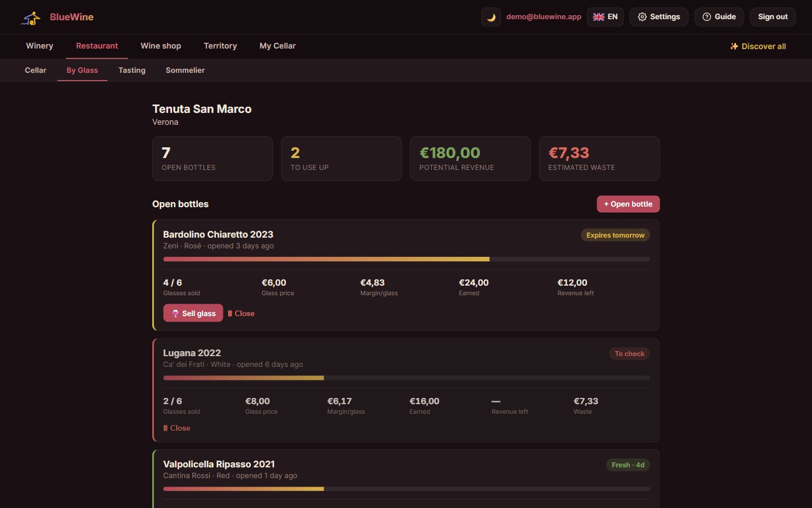This screenshot has width=812, height=508.
Task: Switch to the Wine shop tab
Action: coord(161,46)
